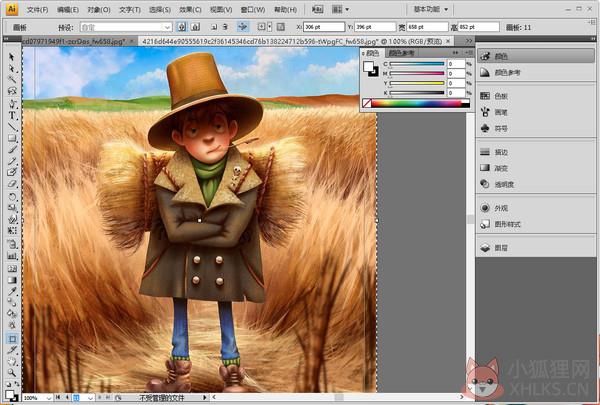
Task: Click the delete artboard icon in control bar
Action: [225, 27]
